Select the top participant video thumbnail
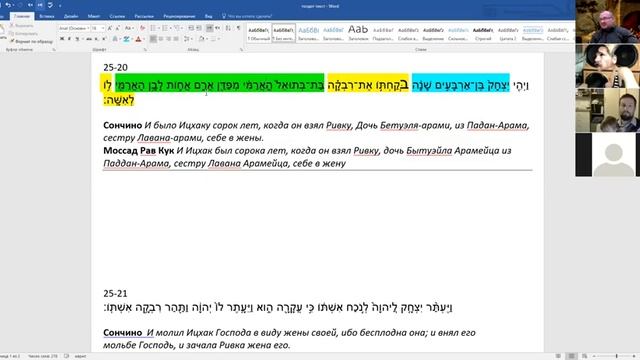The image size is (640, 360). pos(608,21)
